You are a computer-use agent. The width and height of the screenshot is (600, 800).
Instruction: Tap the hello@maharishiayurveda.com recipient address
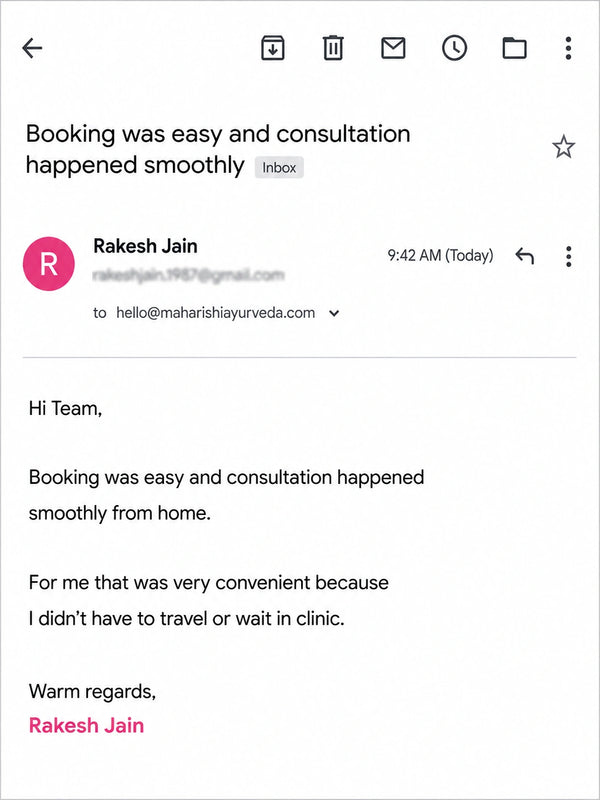pos(215,312)
